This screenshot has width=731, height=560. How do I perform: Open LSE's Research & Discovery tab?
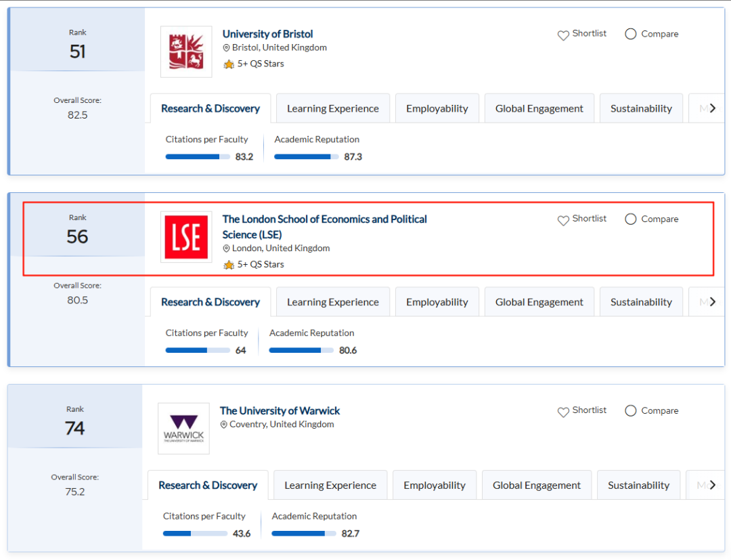tap(211, 302)
